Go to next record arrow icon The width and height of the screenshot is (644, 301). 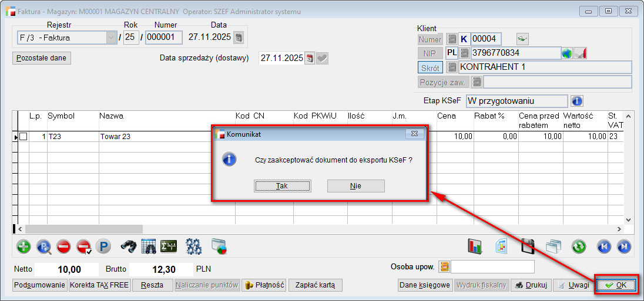coord(624,246)
